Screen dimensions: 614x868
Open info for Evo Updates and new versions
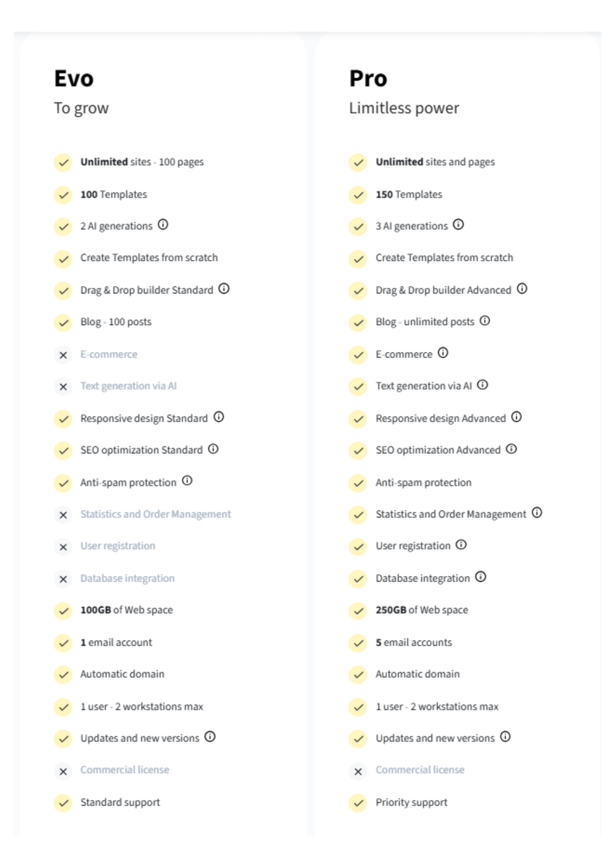(210, 737)
